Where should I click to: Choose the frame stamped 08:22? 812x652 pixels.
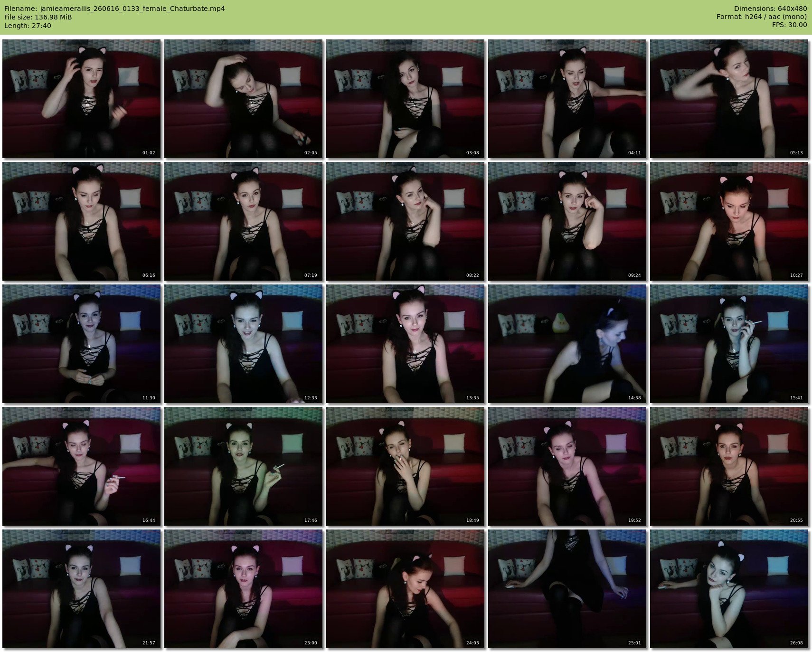pos(405,221)
